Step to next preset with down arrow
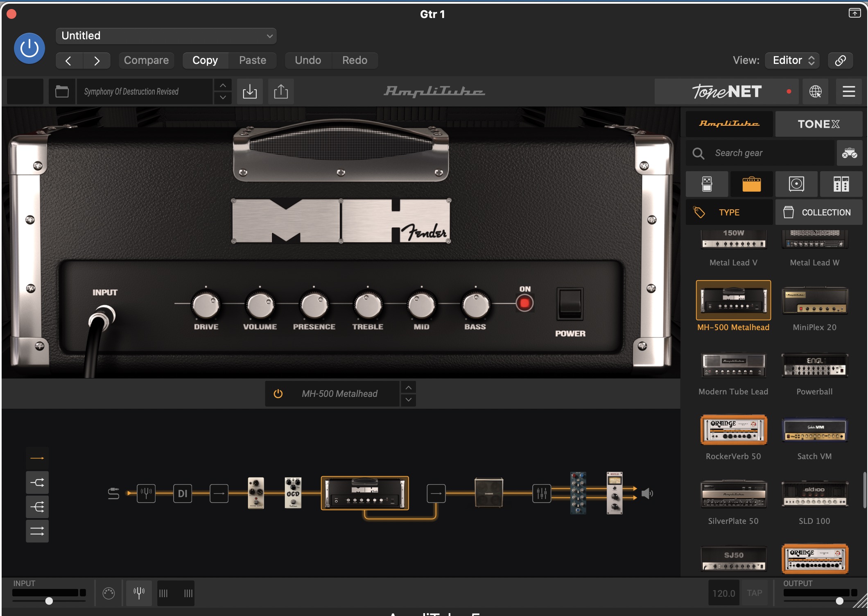The image size is (868, 616). (223, 97)
